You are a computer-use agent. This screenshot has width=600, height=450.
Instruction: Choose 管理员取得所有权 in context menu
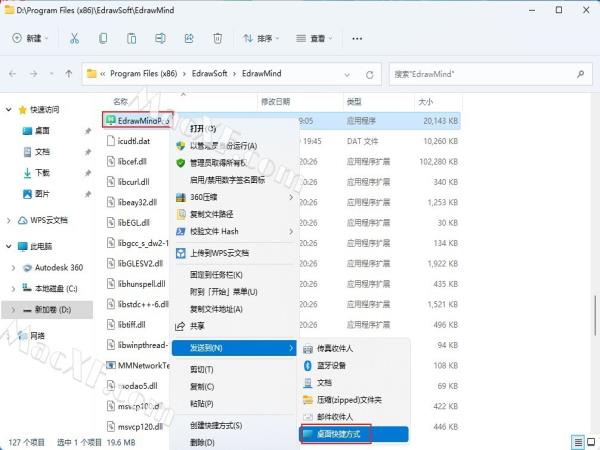(234, 163)
